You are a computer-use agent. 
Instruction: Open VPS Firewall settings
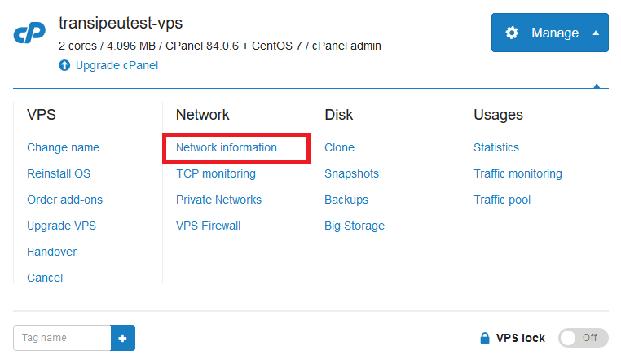(x=209, y=226)
